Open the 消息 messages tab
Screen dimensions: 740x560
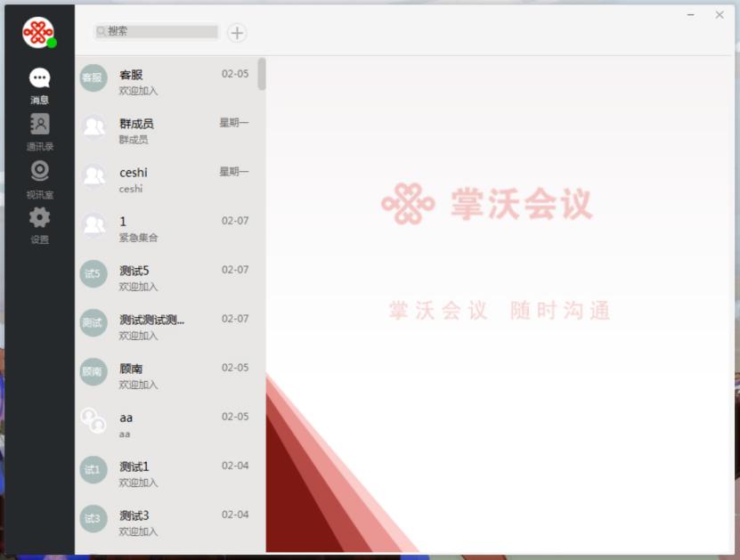pyautogui.click(x=39, y=85)
